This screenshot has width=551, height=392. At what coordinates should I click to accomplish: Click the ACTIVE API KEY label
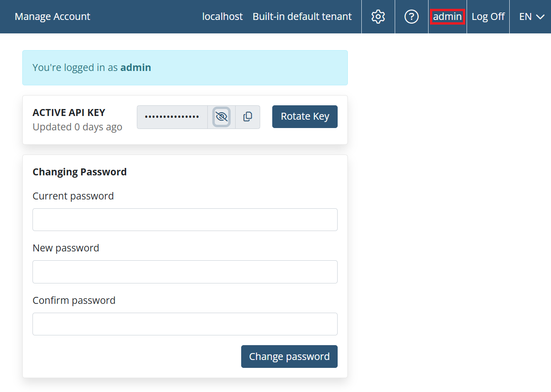click(x=69, y=113)
